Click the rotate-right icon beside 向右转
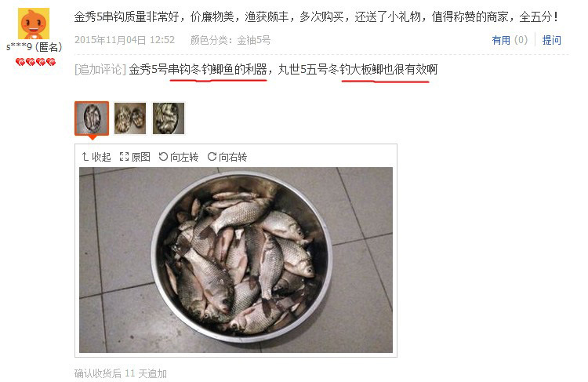Viewport: 588px width, 382px height. (x=212, y=156)
